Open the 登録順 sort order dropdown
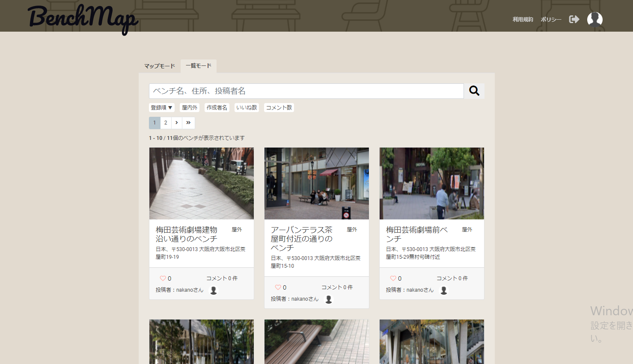633x364 pixels. pyautogui.click(x=161, y=107)
